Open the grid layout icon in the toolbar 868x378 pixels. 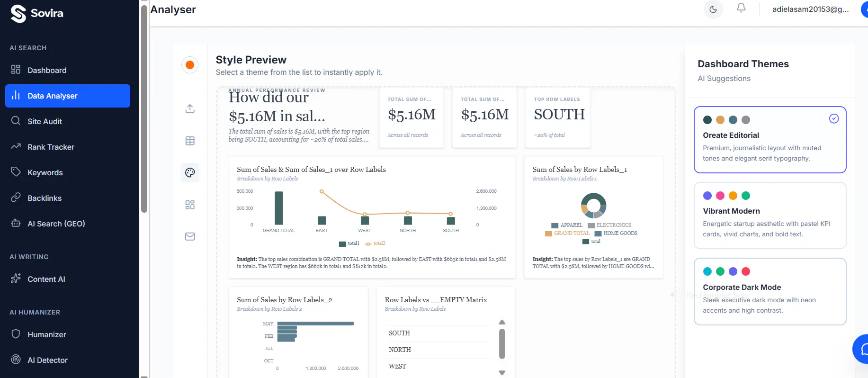pyautogui.click(x=190, y=205)
